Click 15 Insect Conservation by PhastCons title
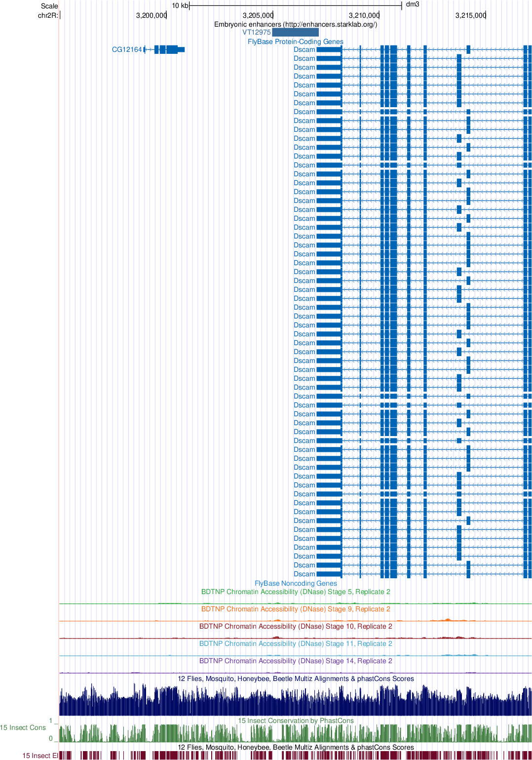 pyautogui.click(x=296, y=720)
